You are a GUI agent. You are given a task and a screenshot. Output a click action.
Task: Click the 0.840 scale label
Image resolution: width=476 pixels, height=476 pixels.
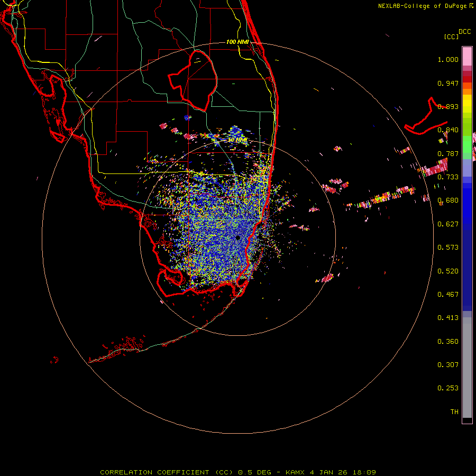pyautogui.click(x=448, y=130)
